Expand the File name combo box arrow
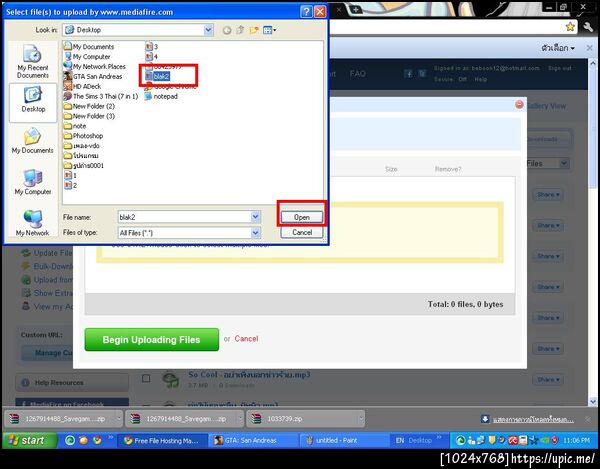 256,217
